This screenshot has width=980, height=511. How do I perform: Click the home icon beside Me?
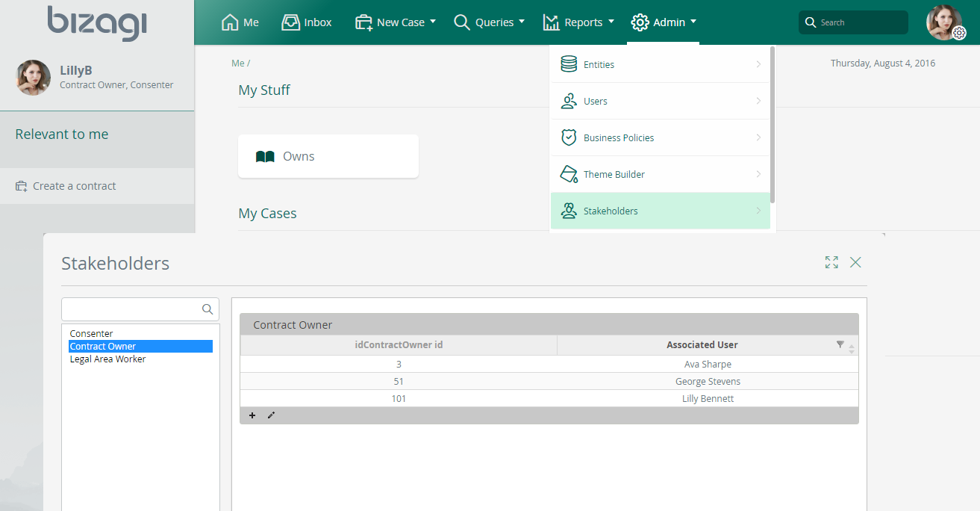pos(230,22)
